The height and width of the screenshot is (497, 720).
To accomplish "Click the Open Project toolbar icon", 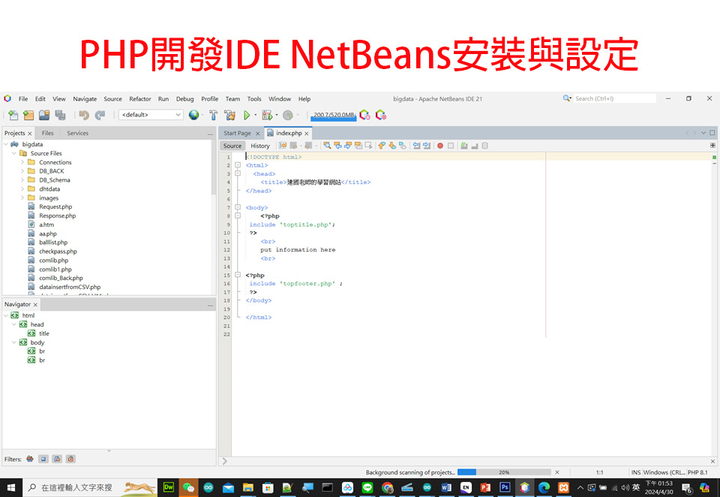I will [43, 115].
